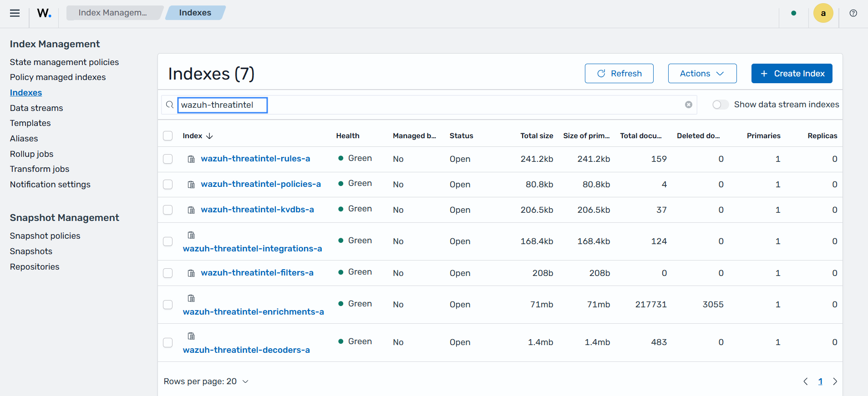Go to previous page arrow
The width and height of the screenshot is (868, 396).
pyautogui.click(x=805, y=381)
